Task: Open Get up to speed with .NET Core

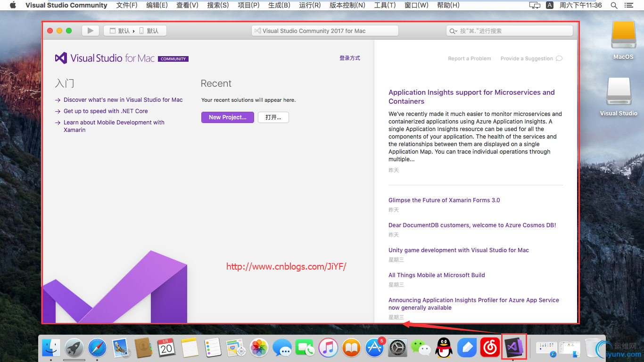Action: click(106, 111)
